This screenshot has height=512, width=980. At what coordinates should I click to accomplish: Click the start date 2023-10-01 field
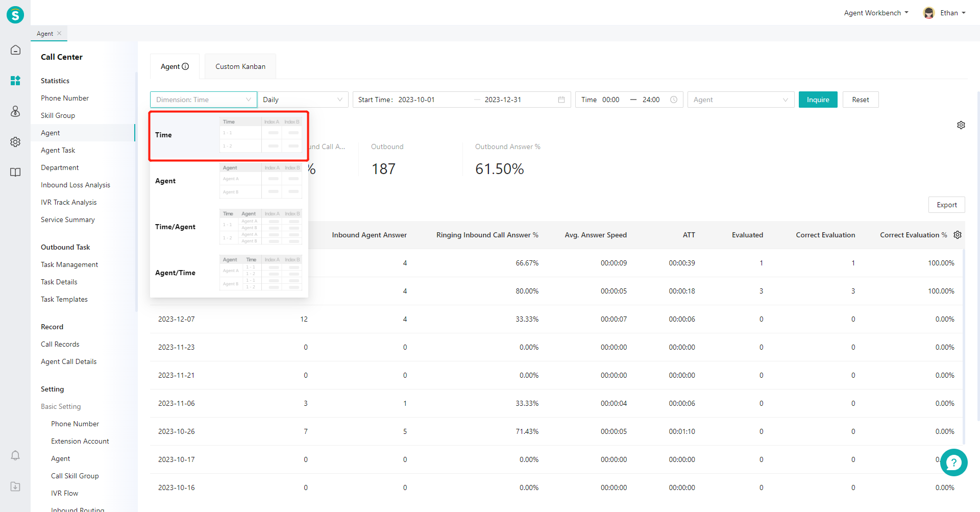416,100
